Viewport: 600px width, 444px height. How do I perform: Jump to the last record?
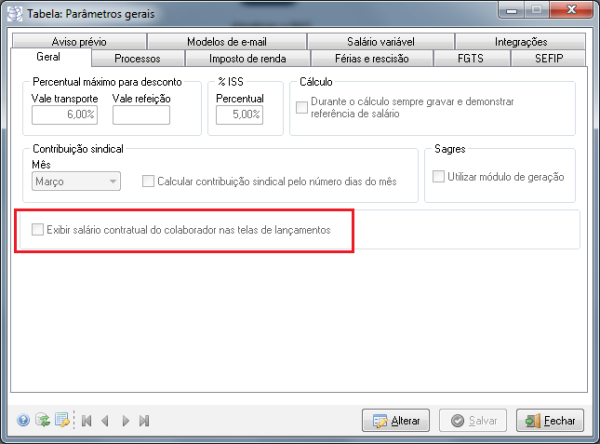pos(145,421)
